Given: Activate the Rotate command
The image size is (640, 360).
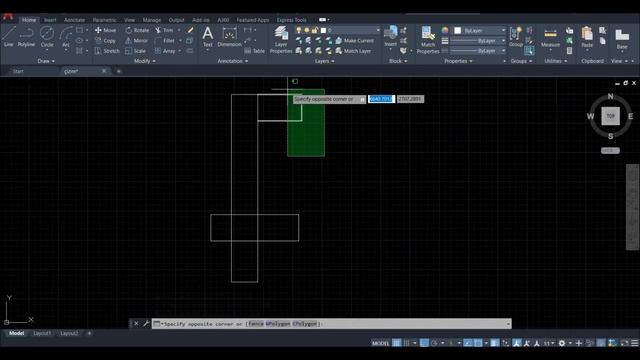Looking at the screenshot, I should tap(137, 30).
